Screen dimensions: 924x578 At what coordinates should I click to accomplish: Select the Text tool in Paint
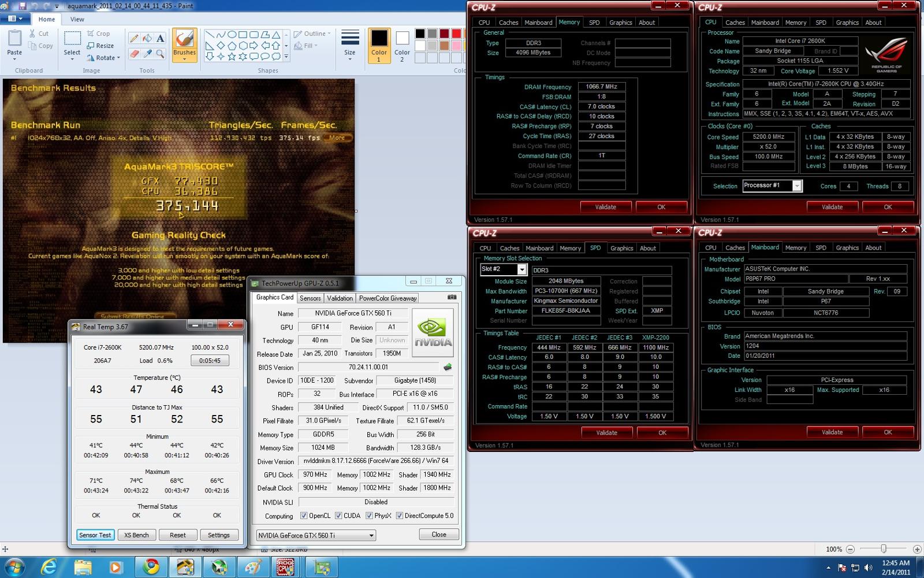pyautogui.click(x=160, y=38)
